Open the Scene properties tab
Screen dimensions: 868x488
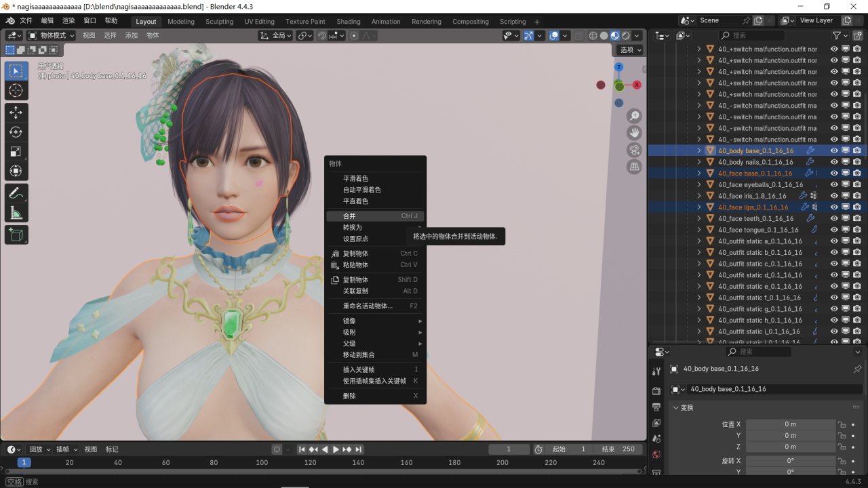click(x=656, y=439)
